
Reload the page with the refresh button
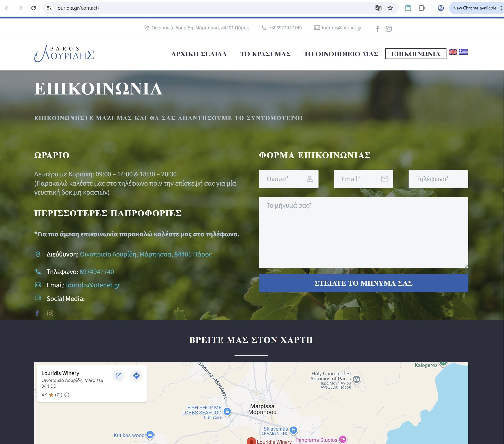click(34, 8)
